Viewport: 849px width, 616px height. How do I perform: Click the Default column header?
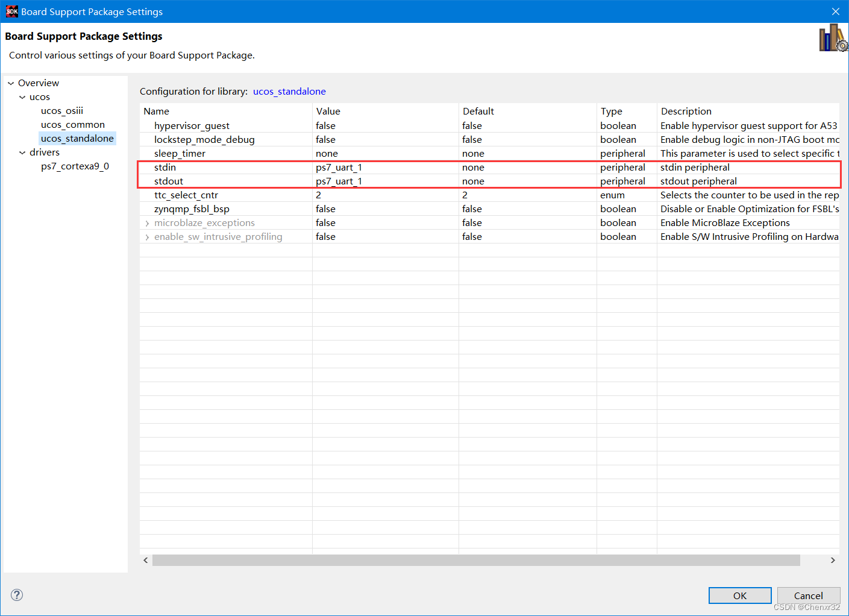tap(528, 112)
